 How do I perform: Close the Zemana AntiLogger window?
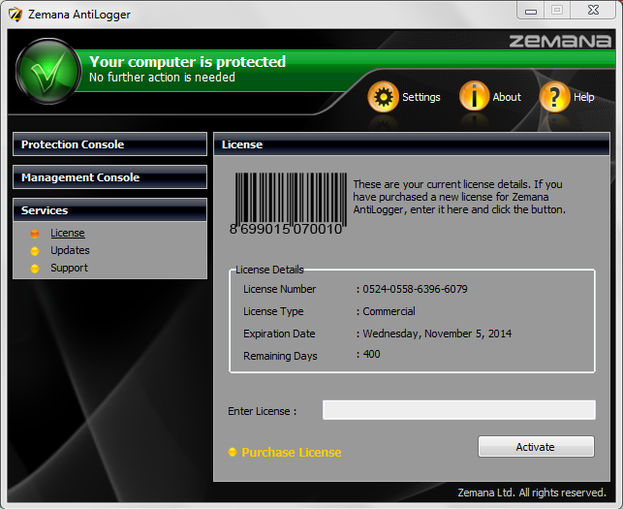593,10
